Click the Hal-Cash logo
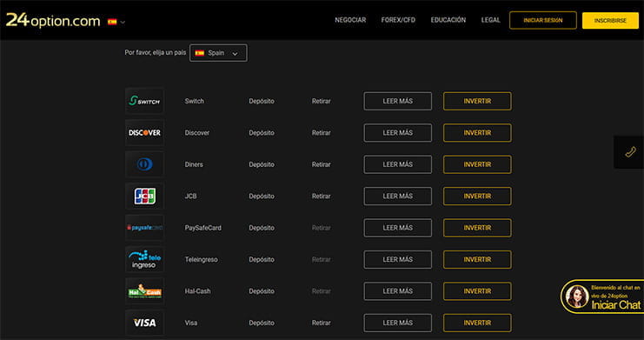Image resolution: width=644 pixels, height=340 pixels. [x=144, y=291]
